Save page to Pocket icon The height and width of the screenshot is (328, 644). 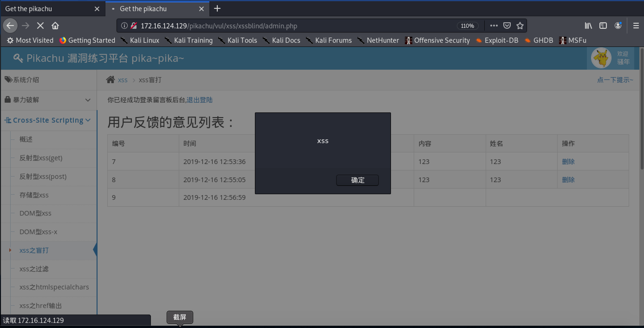point(507,26)
